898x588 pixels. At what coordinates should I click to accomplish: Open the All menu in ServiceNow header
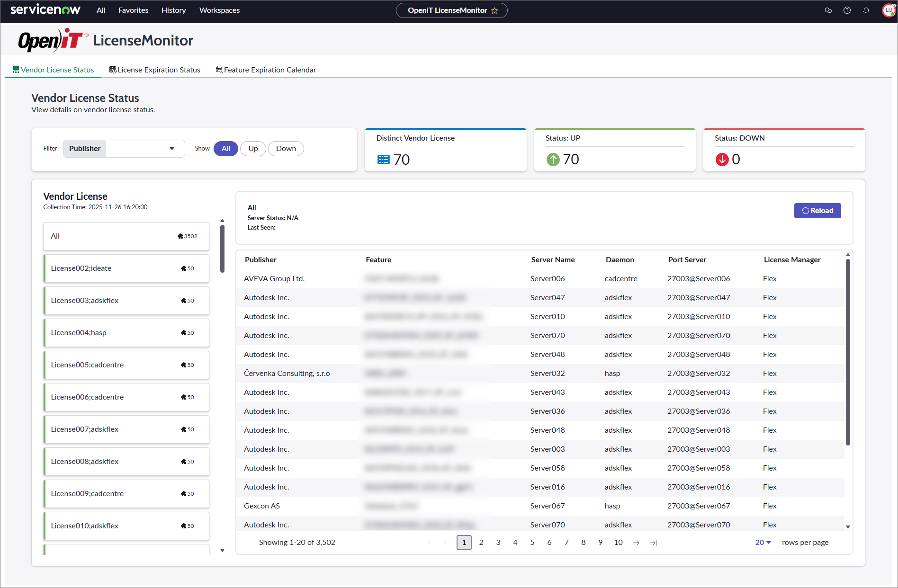[101, 10]
